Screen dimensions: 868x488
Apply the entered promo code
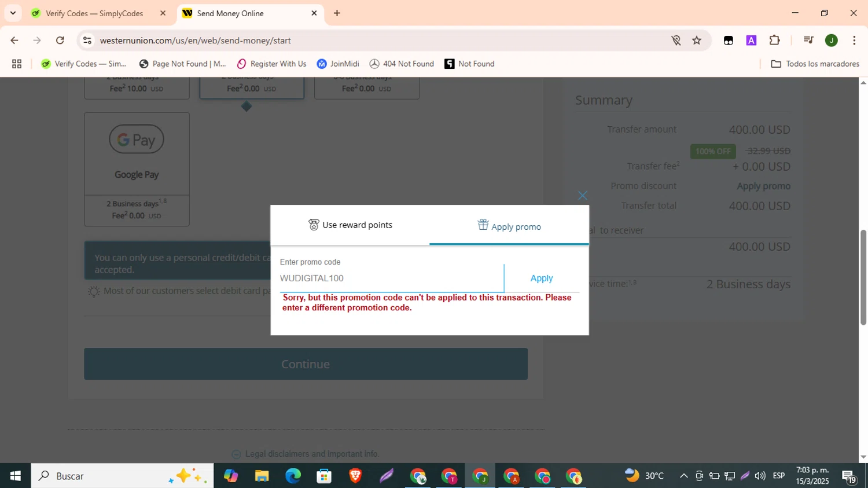pos(542,278)
